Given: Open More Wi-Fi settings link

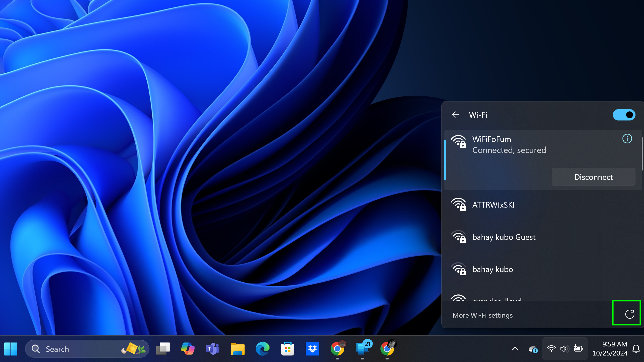Looking at the screenshot, I should [482, 315].
